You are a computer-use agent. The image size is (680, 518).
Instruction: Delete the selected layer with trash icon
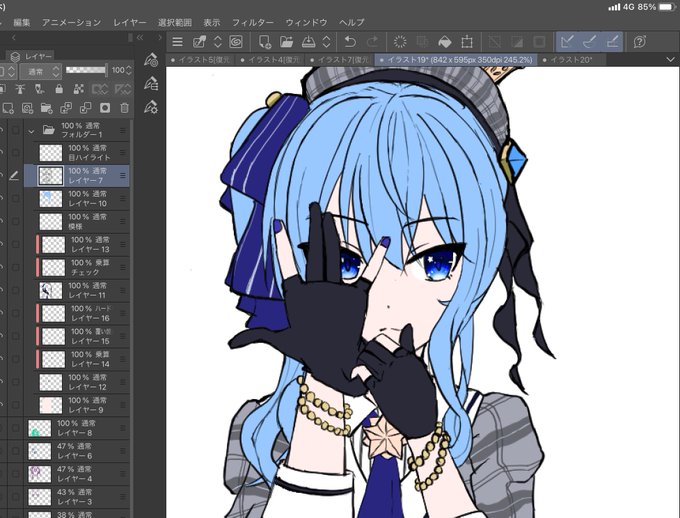(124, 108)
